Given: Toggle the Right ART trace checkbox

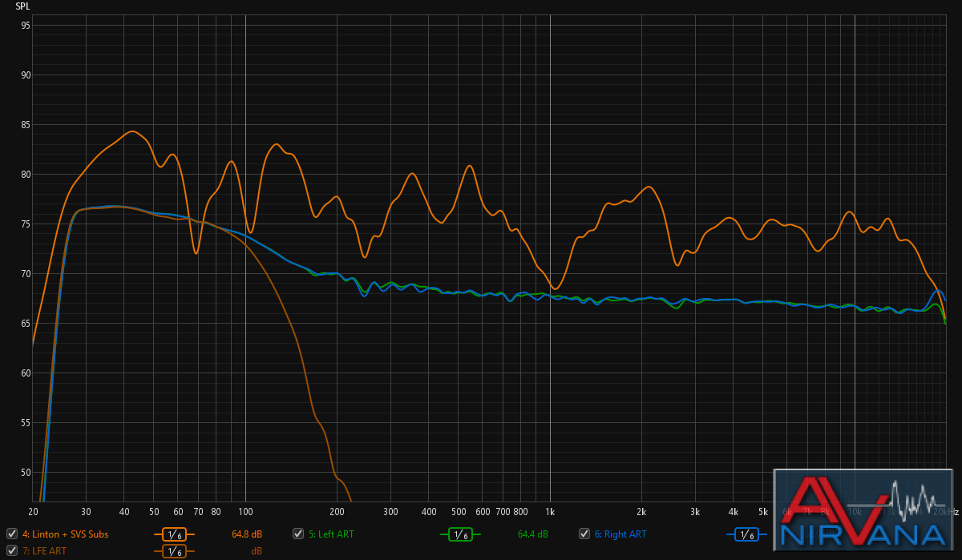Looking at the screenshot, I should click(585, 534).
